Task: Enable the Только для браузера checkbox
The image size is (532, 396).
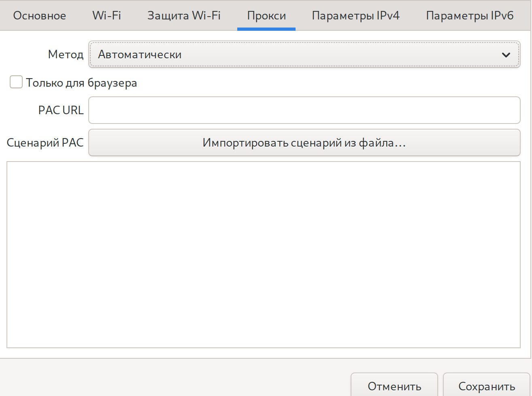Action: point(16,82)
